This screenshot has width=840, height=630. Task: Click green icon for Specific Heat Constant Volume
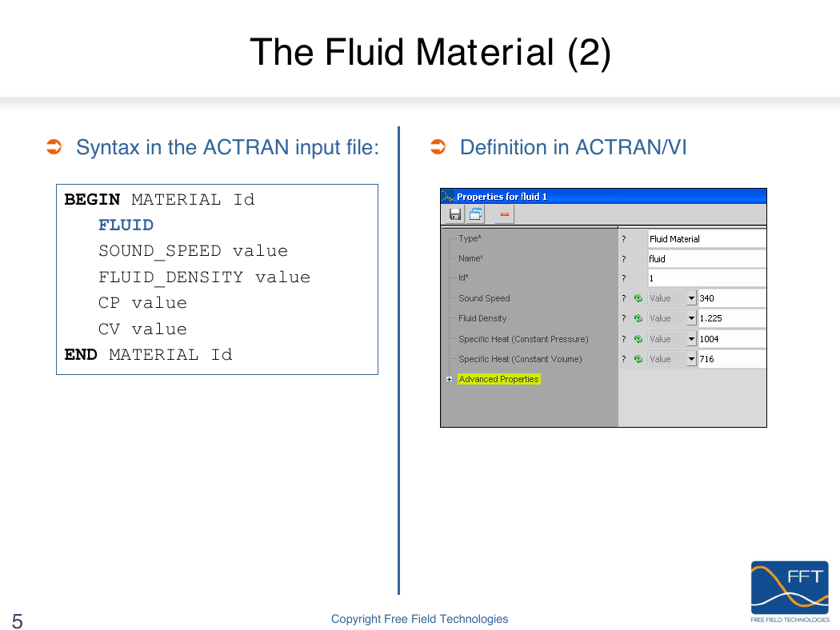tap(638, 359)
